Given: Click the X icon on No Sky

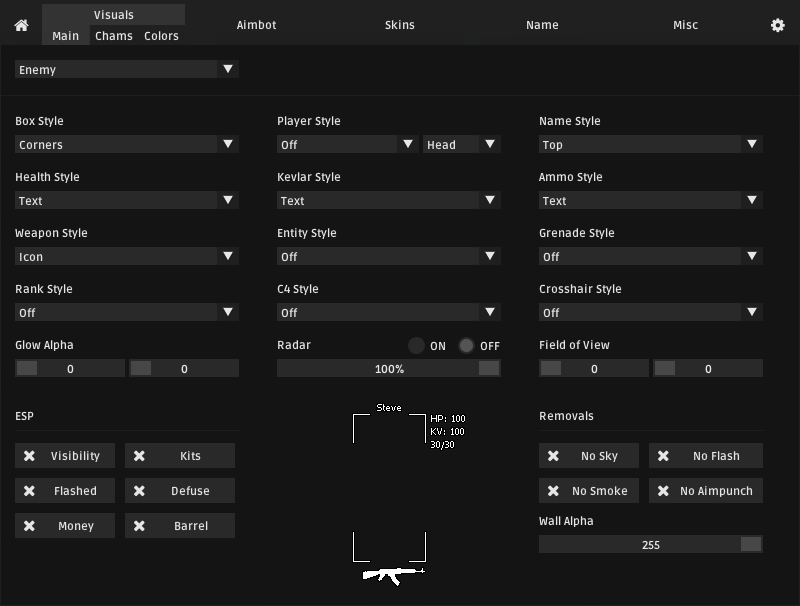Looking at the screenshot, I should 553,456.
